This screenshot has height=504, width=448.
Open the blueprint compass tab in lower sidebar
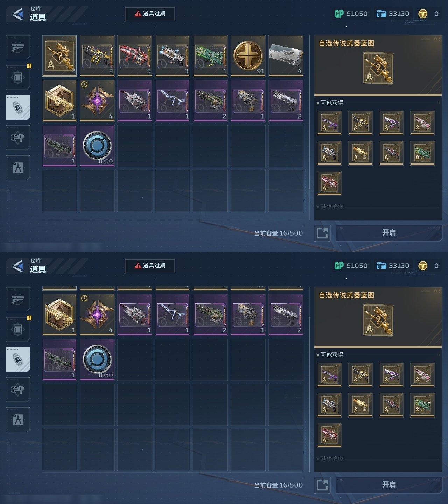point(18,420)
